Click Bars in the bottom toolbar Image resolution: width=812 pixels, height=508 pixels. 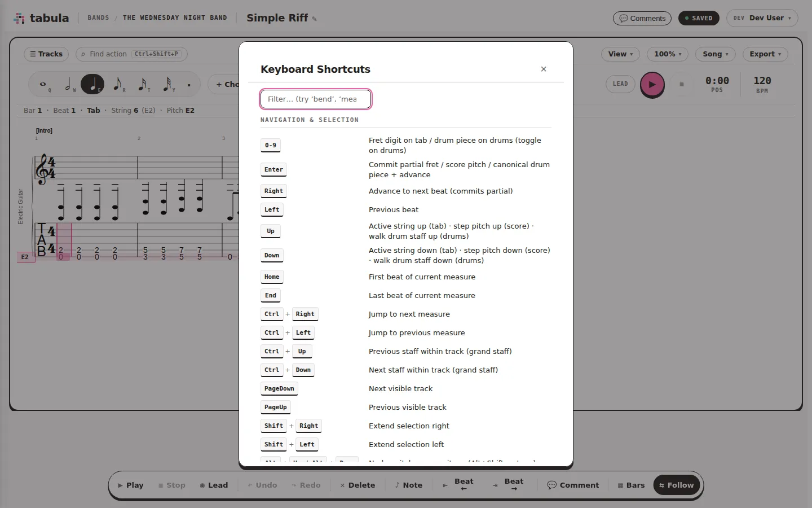coord(631,485)
